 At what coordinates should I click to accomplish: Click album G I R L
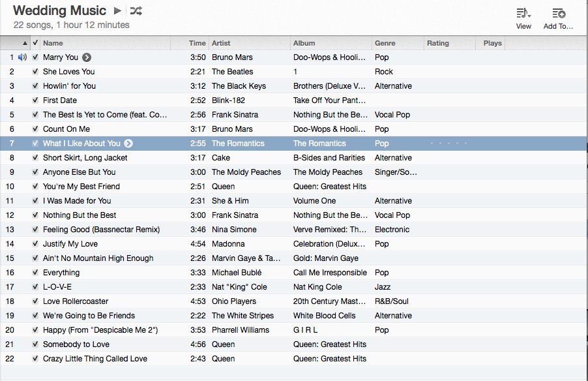click(305, 330)
